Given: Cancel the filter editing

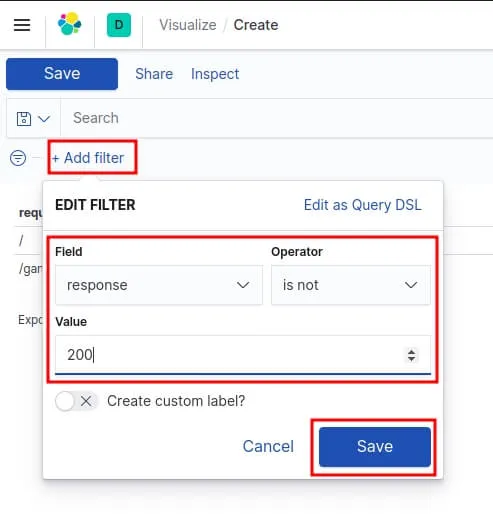Looking at the screenshot, I should point(268,446).
